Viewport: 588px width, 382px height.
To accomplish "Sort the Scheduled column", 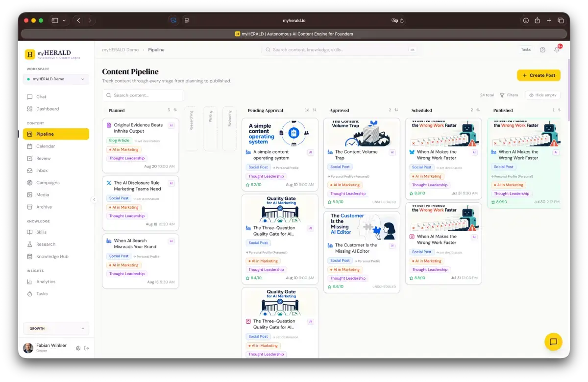I will click(x=478, y=110).
